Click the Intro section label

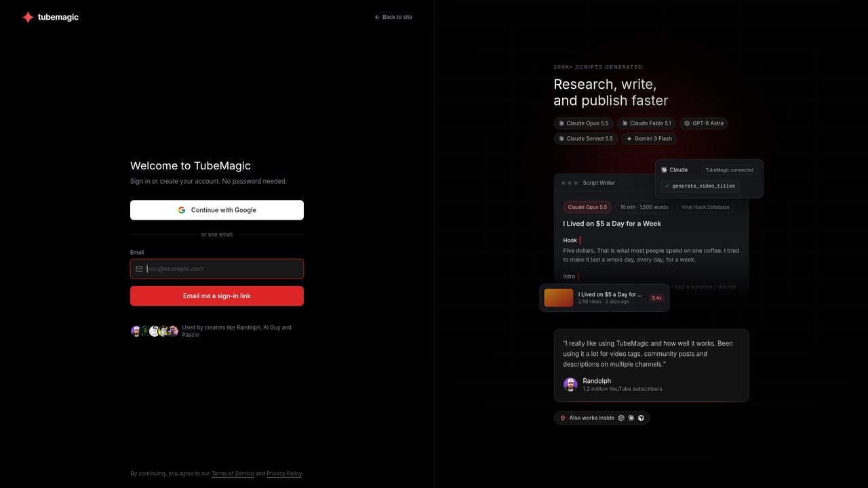(x=569, y=277)
